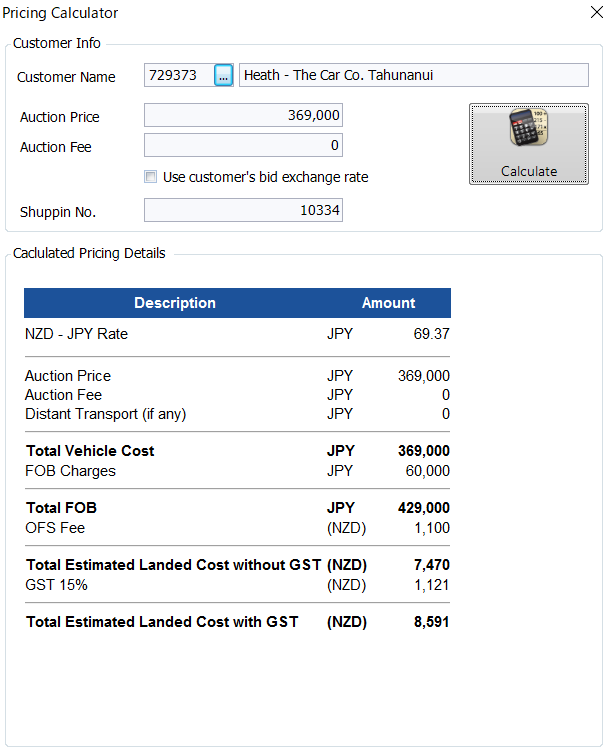Click the Total FOB amount 429,000
The height and width of the screenshot is (753, 615).
pos(424,508)
